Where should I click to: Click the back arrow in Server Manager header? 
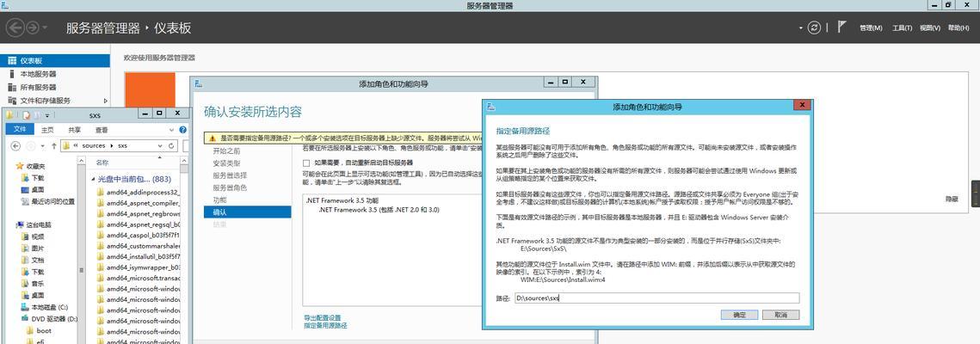pos(15,28)
